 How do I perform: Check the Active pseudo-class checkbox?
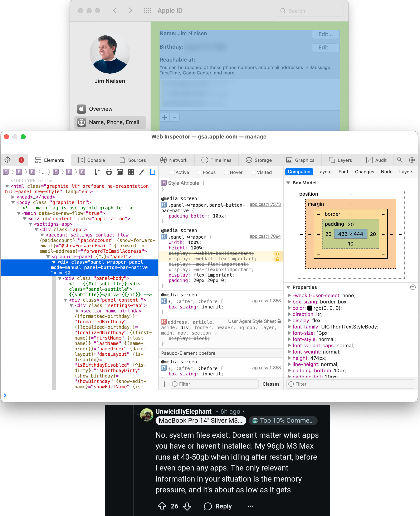click(x=172, y=172)
